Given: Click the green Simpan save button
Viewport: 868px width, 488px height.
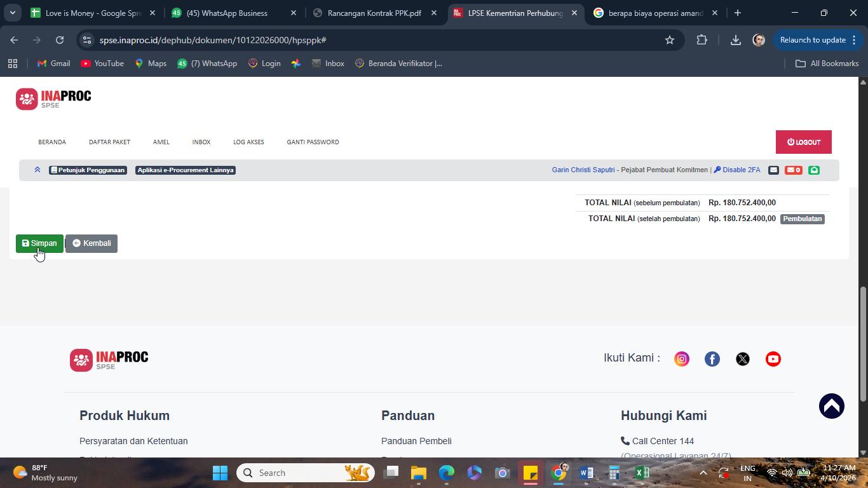Looking at the screenshot, I should point(39,243).
